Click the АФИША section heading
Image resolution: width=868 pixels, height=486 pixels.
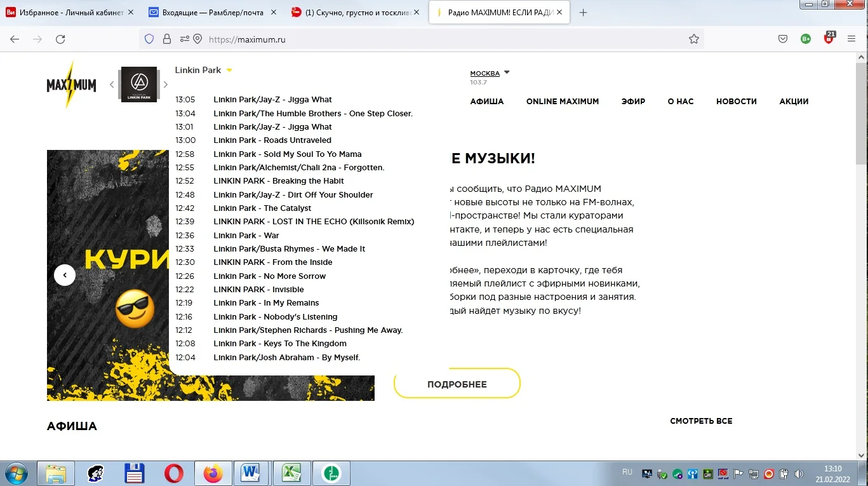[72, 426]
